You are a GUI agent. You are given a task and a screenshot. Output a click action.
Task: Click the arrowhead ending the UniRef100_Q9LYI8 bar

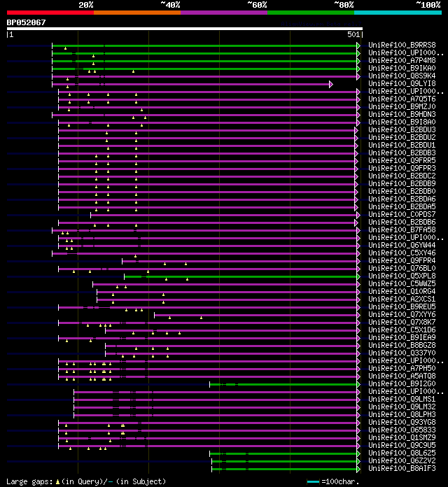pyautogui.click(x=331, y=84)
